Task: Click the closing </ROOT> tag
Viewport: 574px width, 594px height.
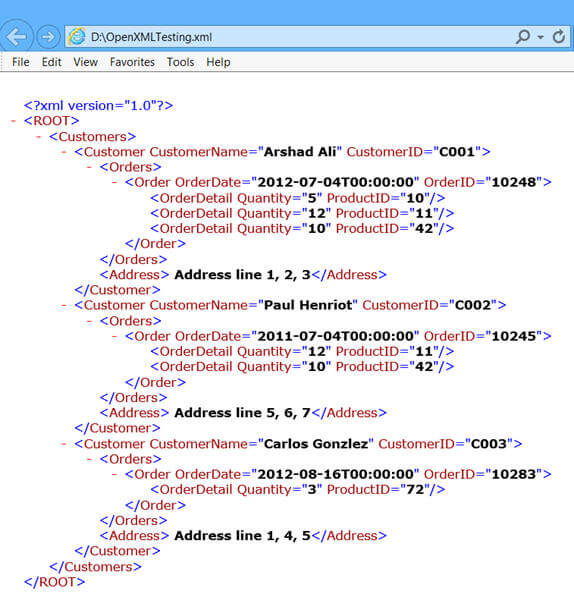Action: click(55, 582)
